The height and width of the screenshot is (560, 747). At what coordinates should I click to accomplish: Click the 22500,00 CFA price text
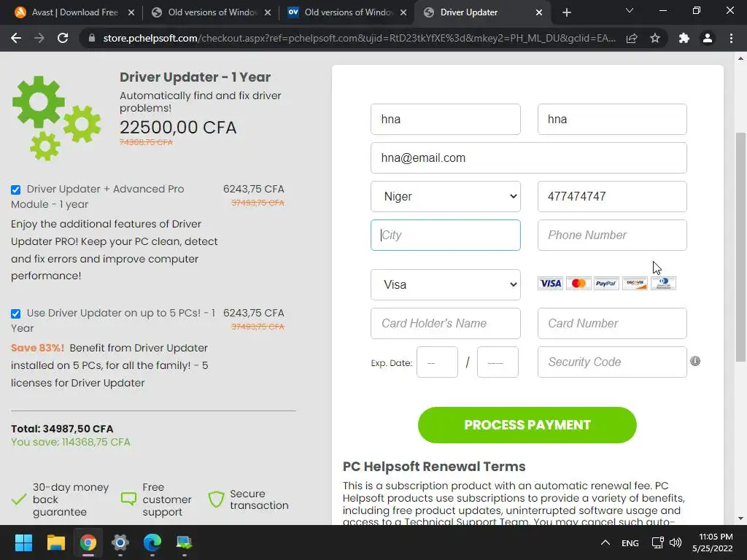(178, 127)
